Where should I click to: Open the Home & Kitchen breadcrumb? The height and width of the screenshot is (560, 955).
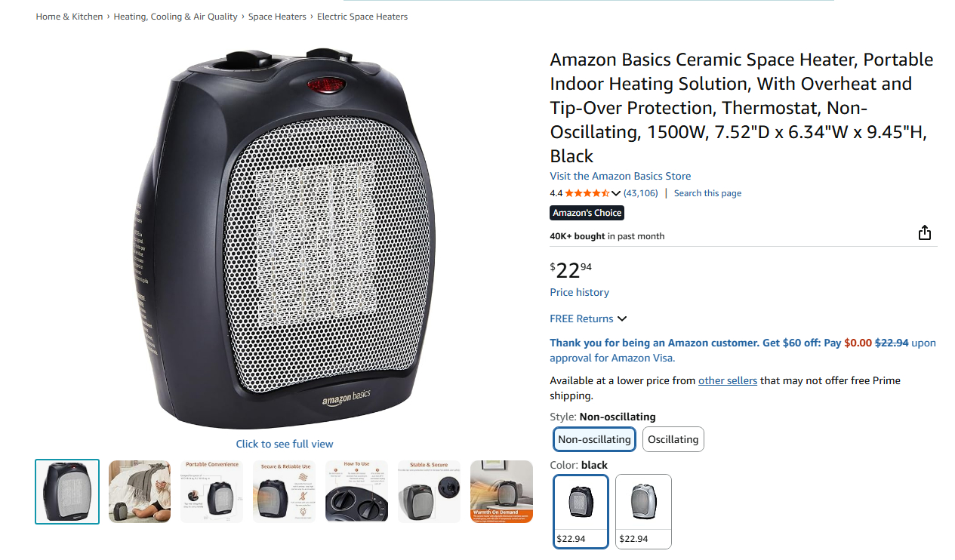click(x=69, y=17)
